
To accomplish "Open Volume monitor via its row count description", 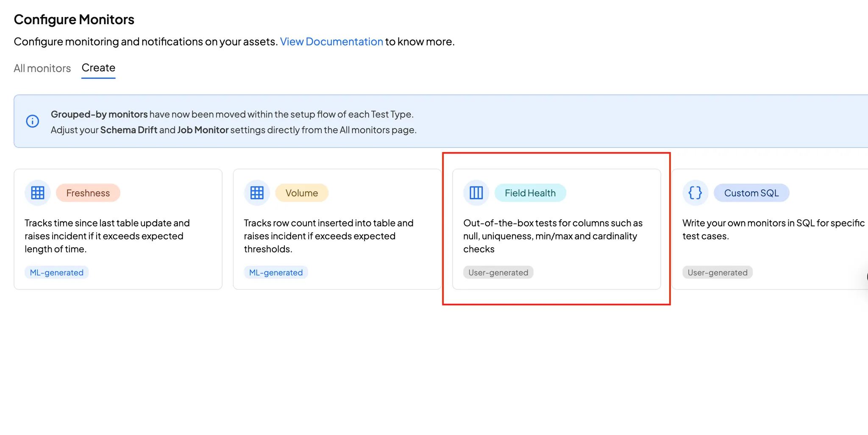I will pos(328,236).
